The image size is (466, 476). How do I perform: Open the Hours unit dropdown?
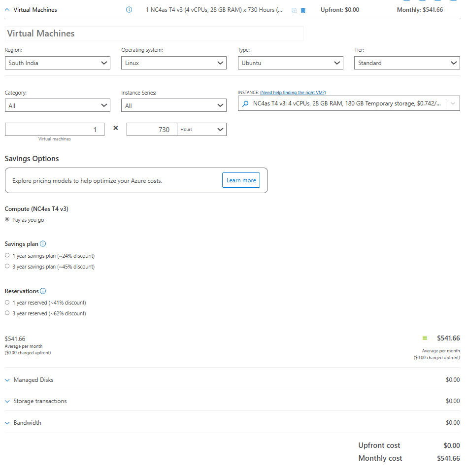pyautogui.click(x=202, y=129)
